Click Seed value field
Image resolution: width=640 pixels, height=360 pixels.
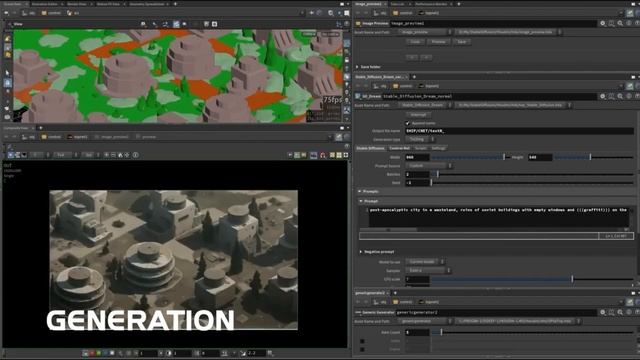coord(417,183)
